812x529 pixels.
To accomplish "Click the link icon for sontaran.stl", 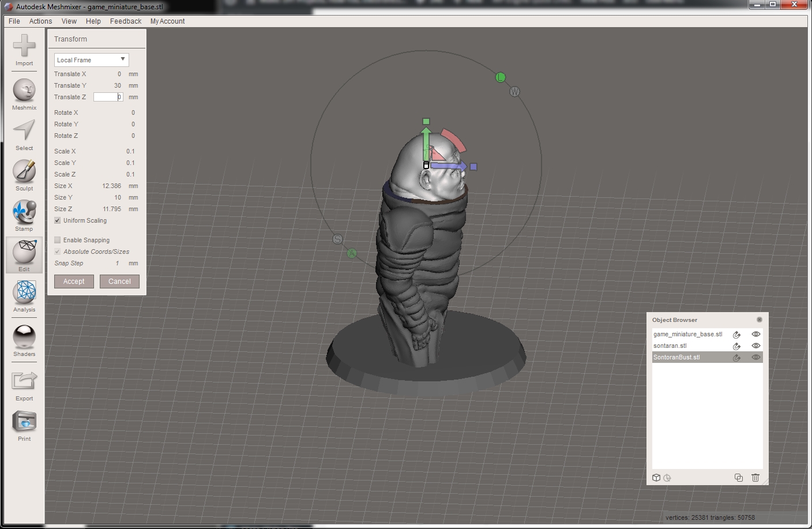I will coord(736,346).
